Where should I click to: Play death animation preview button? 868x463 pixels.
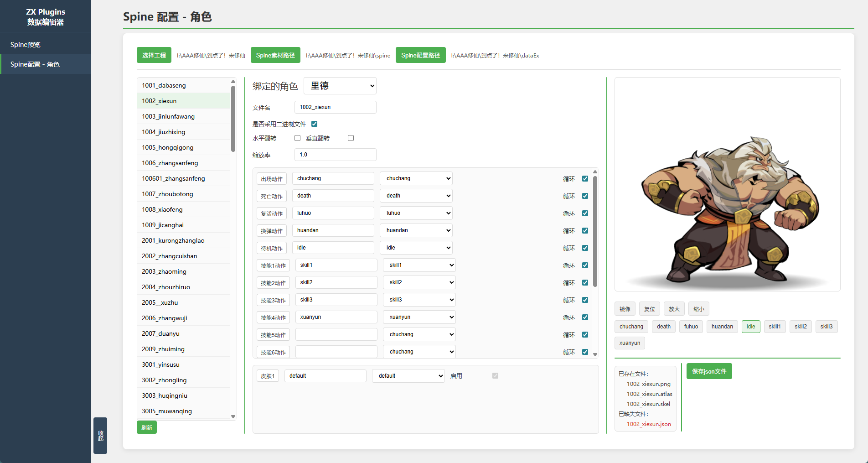pyautogui.click(x=664, y=327)
